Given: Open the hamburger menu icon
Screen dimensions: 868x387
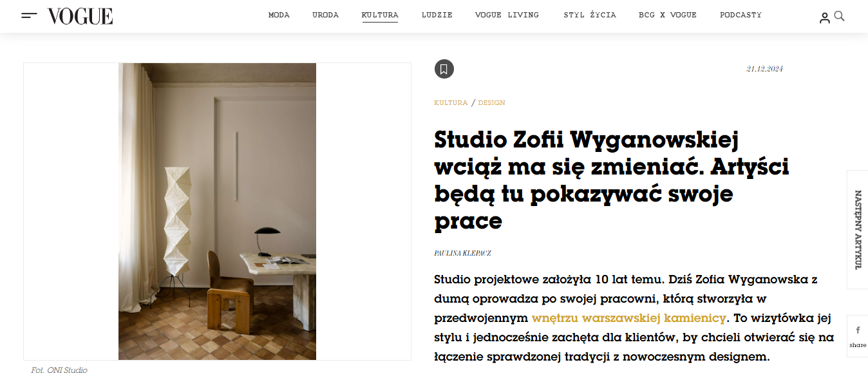Looking at the screenshot, I should (29, 15).
